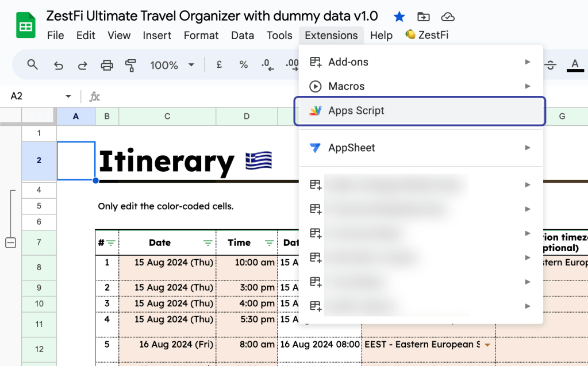
Task: Click the undo arrow icon
Action: (x=58, y=65)
